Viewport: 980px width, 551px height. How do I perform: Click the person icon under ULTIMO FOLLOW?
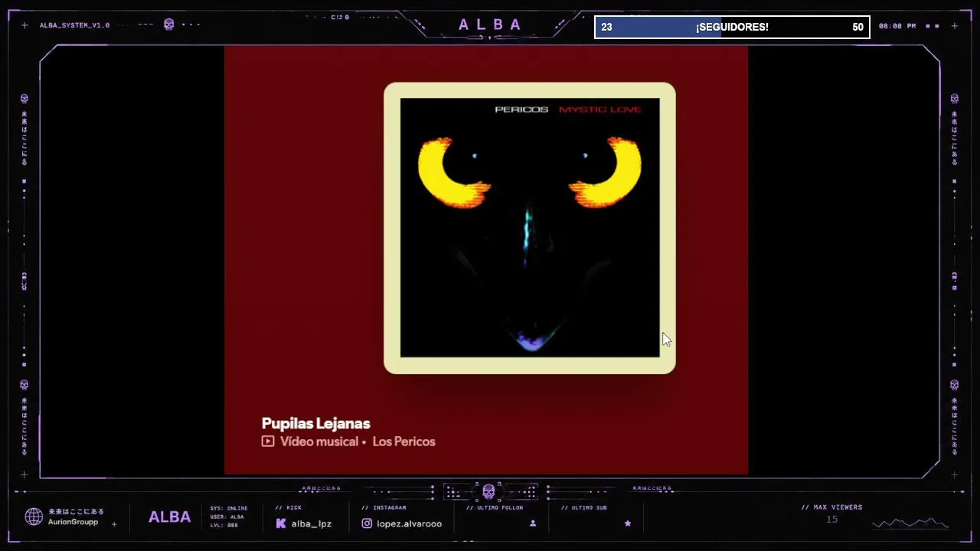(533, 523)
